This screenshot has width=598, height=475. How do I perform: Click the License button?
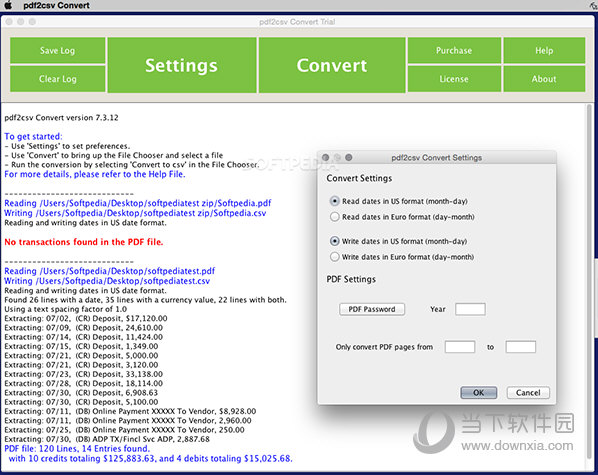coord(454,79)
